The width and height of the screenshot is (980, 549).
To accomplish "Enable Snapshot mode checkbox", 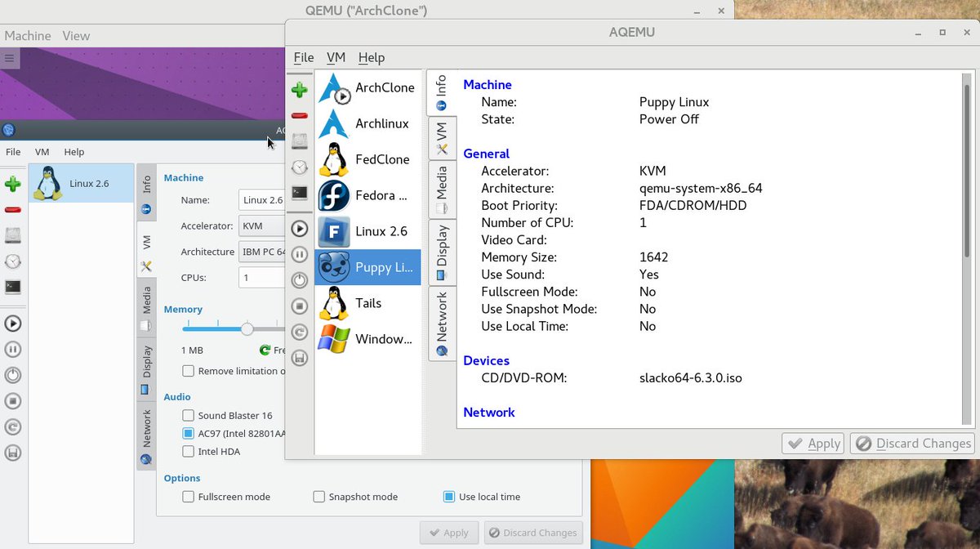I will pos(319,497).
